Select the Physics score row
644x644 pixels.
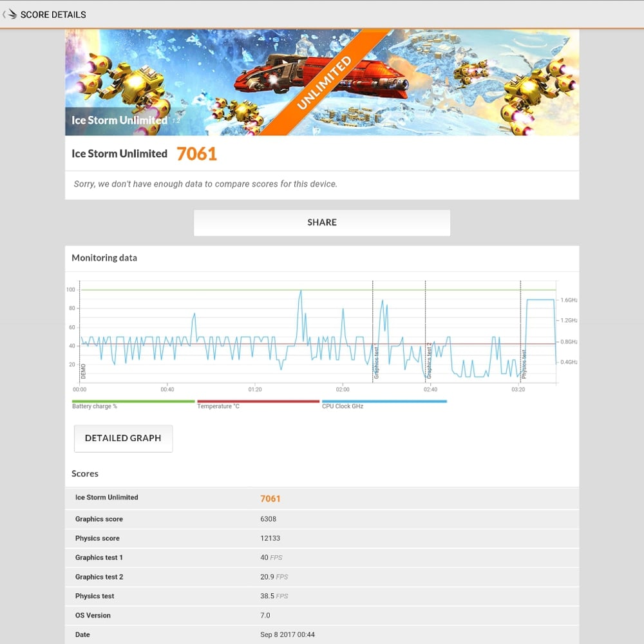[x=321, y=538]
